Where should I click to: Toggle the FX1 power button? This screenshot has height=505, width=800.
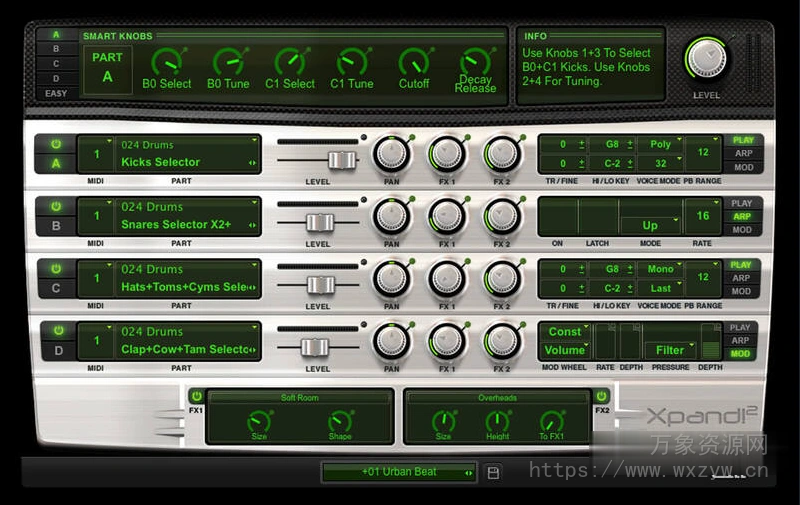pyautogui.click(x=196, y=396)
